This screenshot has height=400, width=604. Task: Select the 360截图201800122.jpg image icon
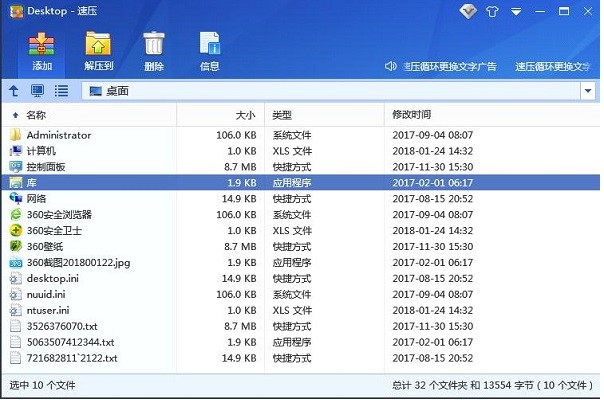click(15, 262)
